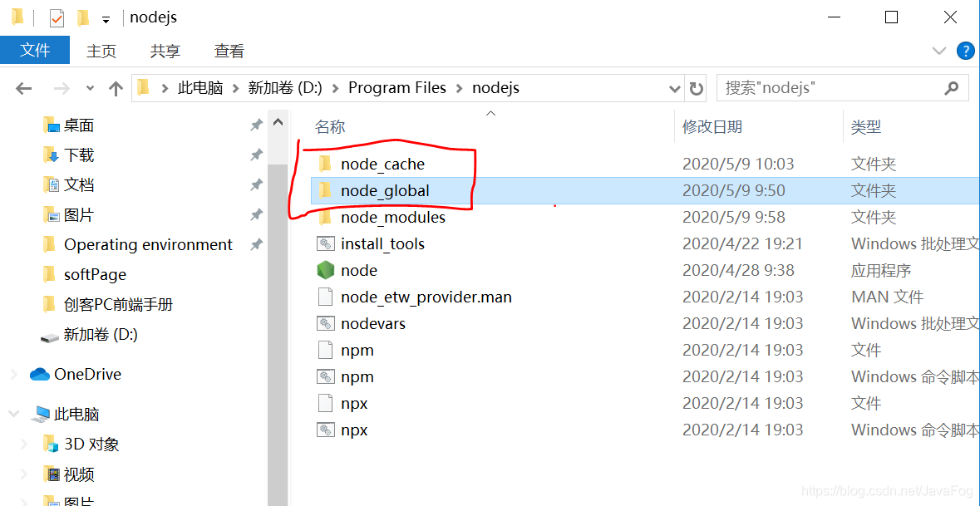
Task: Sort by the 类型 column header
Action: (x=865, y=127)
